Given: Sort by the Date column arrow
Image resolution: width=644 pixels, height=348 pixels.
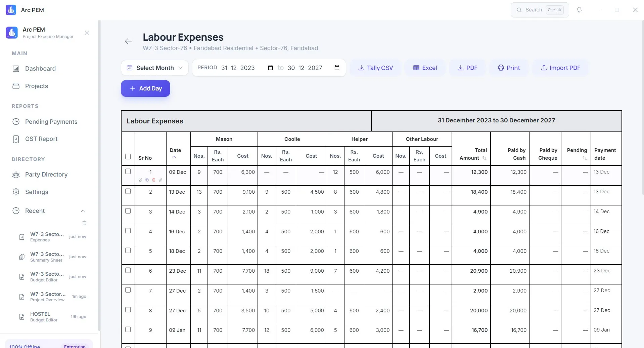Looking at the screenshot, I should (174, 158).
